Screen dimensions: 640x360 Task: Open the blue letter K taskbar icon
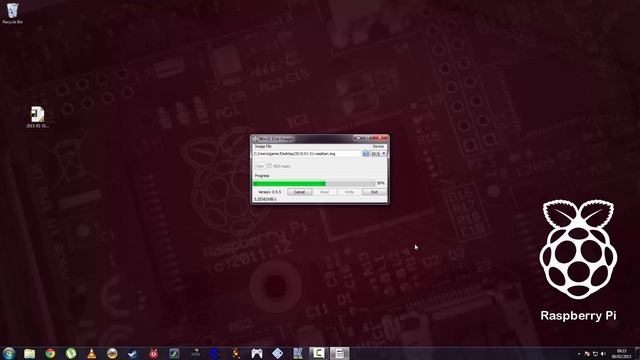point(298,353)
